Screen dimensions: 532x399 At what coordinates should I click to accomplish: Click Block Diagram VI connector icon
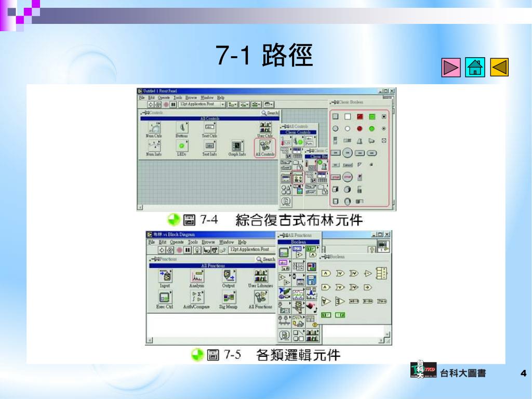click(x=383, y=246)
